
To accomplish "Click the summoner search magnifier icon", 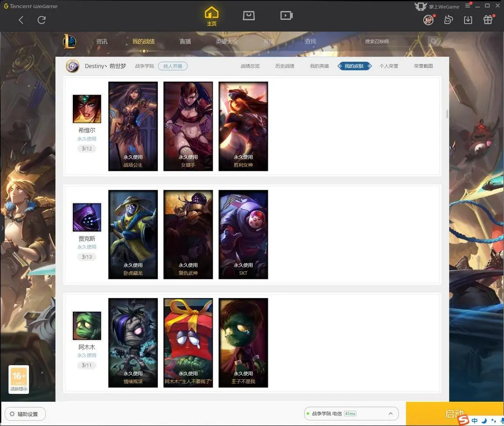I will click(x=434, y=41).
